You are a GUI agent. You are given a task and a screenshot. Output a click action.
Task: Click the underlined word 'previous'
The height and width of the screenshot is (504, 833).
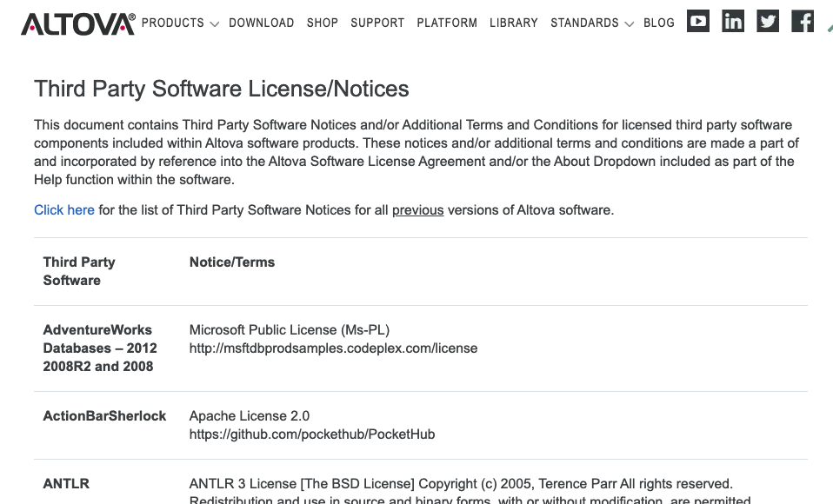pyautogui.click(x=418, y=209)
